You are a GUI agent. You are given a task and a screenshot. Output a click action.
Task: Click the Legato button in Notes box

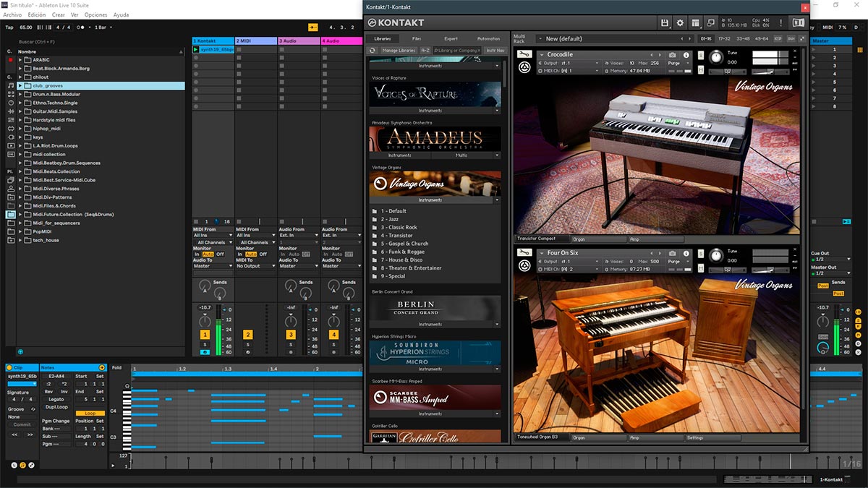pos(56,398)
